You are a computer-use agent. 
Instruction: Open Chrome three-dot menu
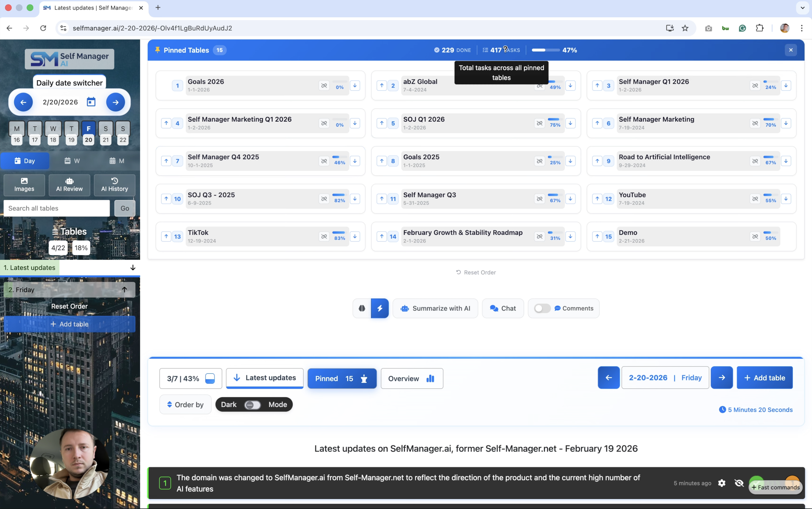pyautogui.click(x=802, y=28)
